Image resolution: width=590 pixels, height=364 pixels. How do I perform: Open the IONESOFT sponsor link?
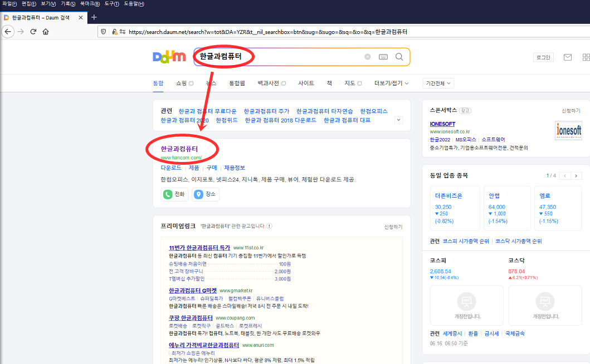(x=442, y=124)
